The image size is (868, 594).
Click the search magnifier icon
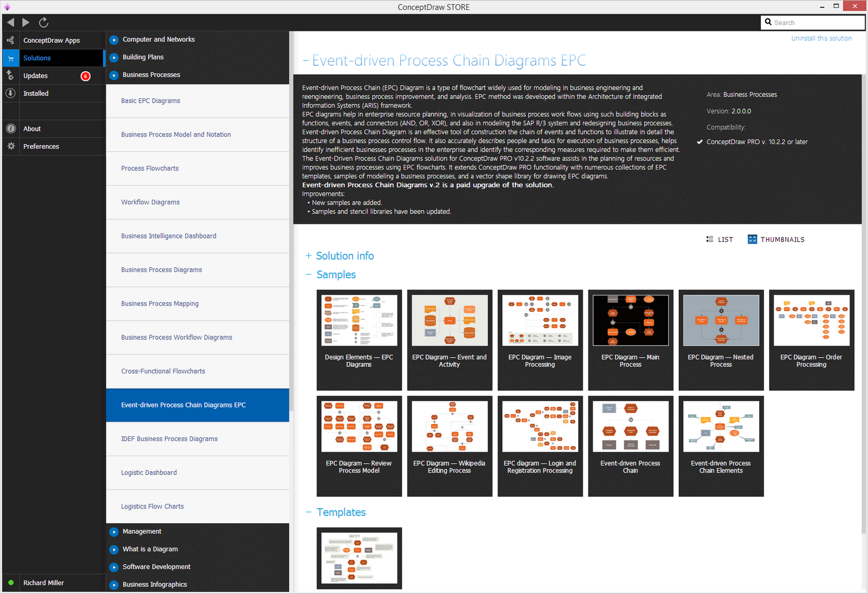(768, 22)
